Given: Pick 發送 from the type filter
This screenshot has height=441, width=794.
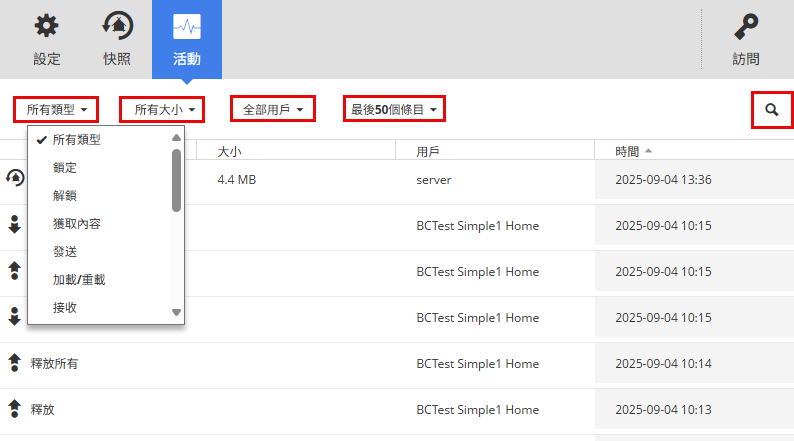Looking at the screenshot, I should 65,252.
